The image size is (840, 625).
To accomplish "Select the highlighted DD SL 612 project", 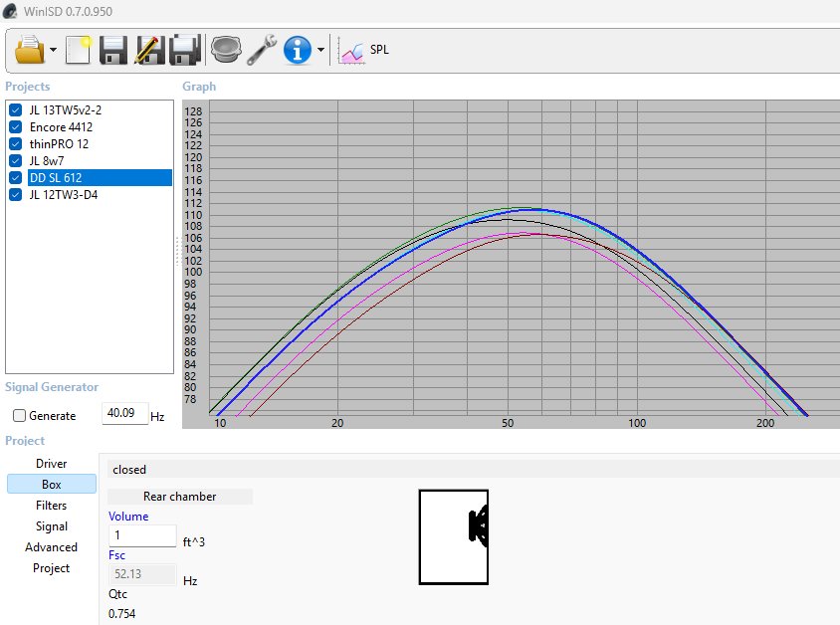I will [x=100, y=178].
